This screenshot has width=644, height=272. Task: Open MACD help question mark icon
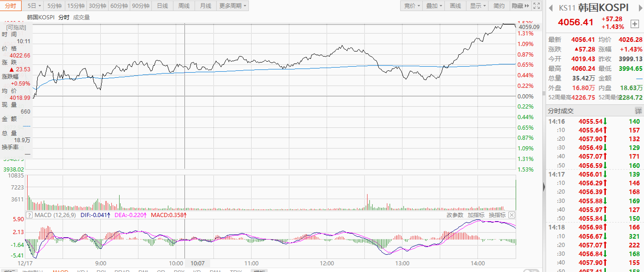[x=29, y=215]
